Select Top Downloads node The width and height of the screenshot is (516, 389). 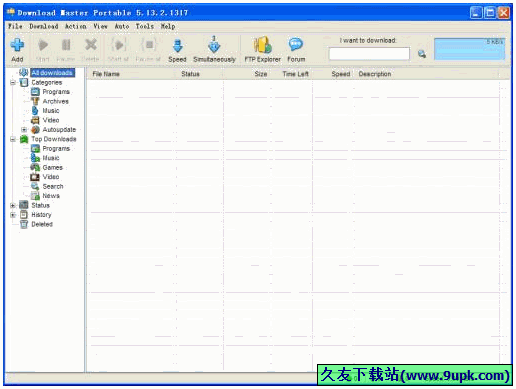point(54,139)
